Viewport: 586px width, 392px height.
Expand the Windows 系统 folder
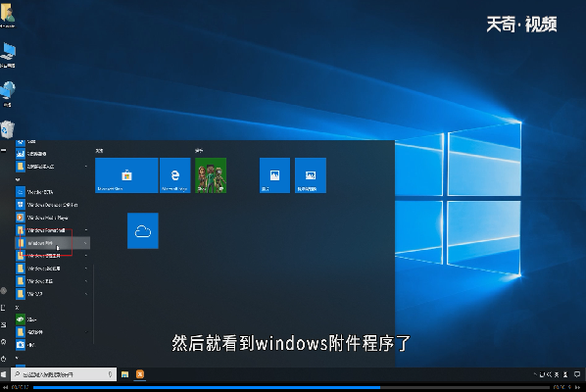click(52, 281)
